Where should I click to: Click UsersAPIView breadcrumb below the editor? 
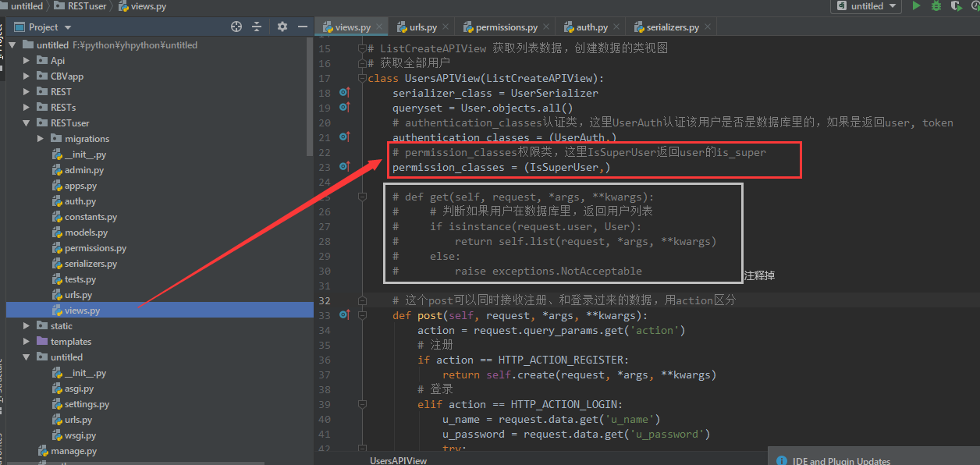[x=399, y=460]
